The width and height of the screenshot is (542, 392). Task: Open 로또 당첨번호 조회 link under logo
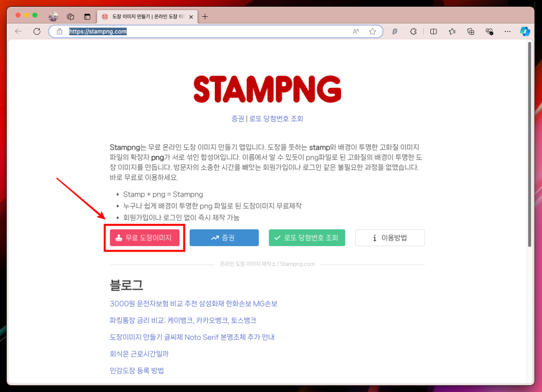click(276, 118)
